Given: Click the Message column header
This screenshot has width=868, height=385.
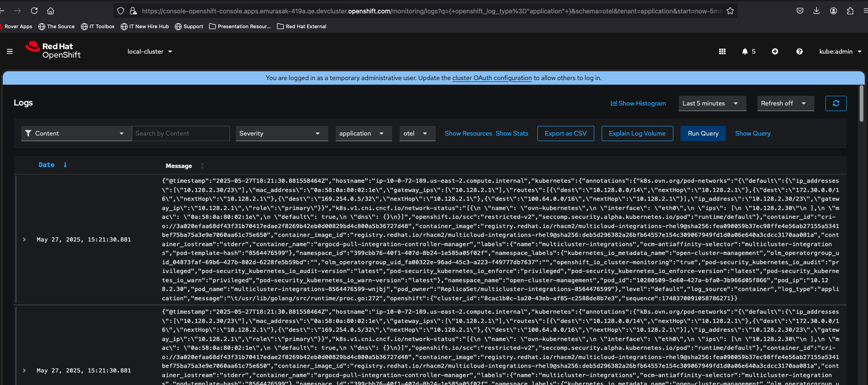Looking at the screenshot, I should [179, 166].
